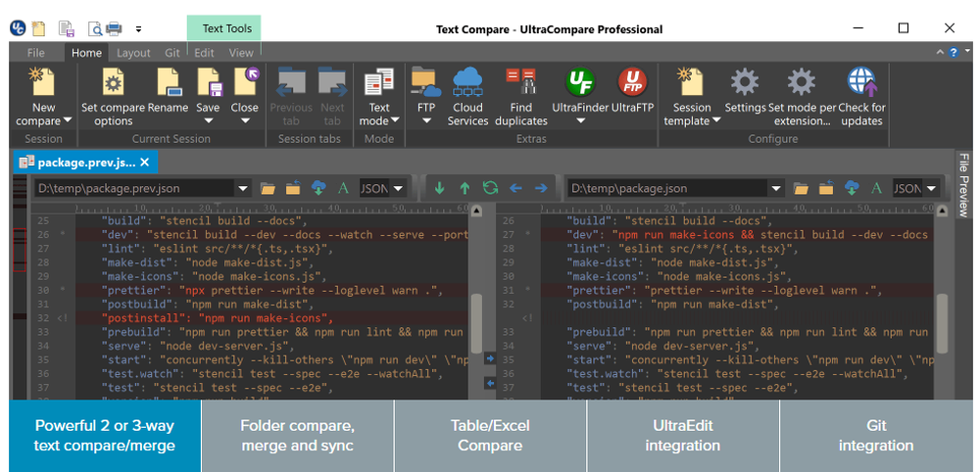
Task: Select the Folder compare, merge and sync tab
Action: 298,436
